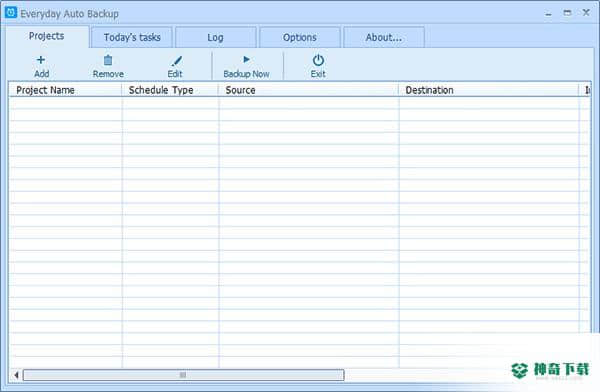This screenshot has height=392, width=600.
Task: Sort by Project Name column header
Action: pos(65,90)
